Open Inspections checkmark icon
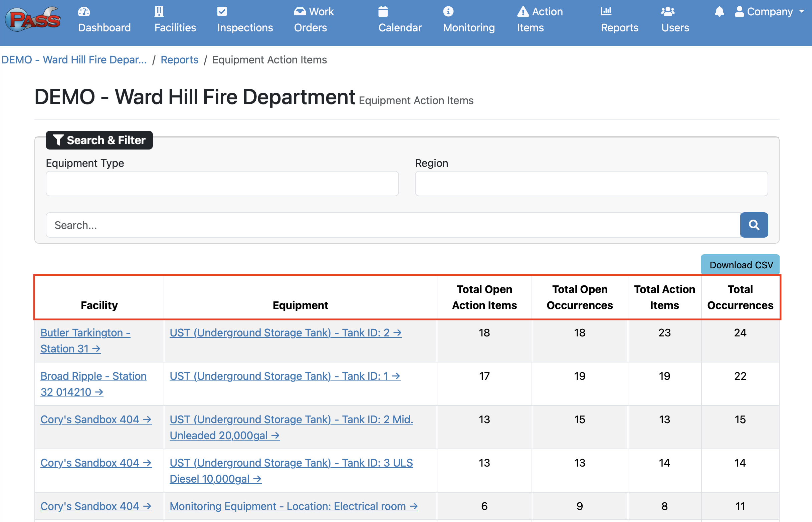Screen dimensions: 812x522 point(222,12)
